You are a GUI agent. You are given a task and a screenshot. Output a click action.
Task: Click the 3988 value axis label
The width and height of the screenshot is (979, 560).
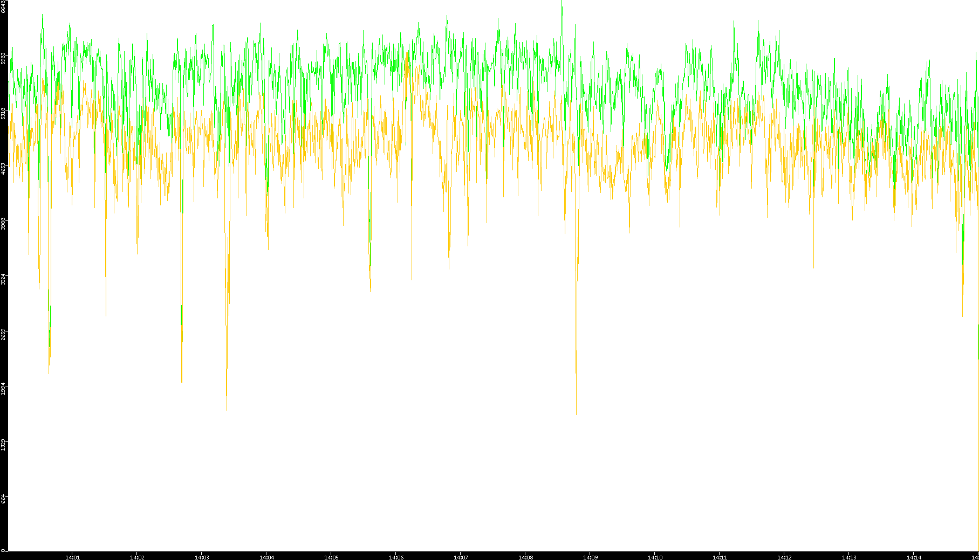pos(3,224)
